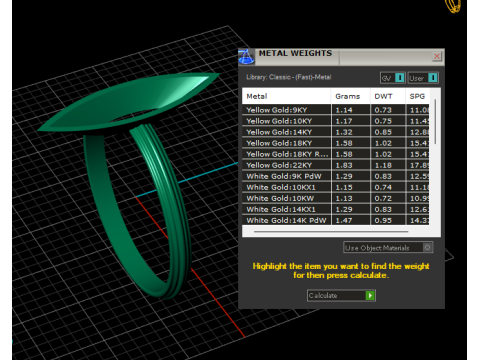Click the 1.32 grams value for 14KY

click(351, 132)
